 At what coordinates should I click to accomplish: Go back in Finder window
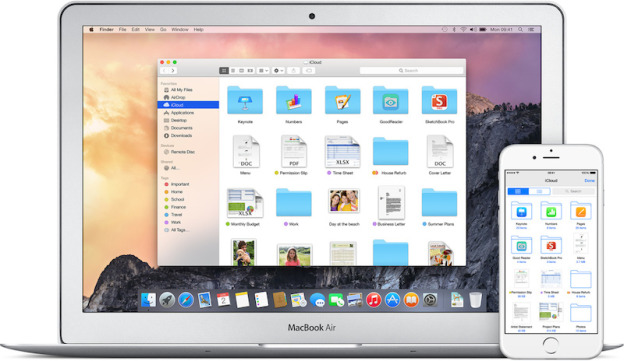pyautogui.click(x=164, y=70)
